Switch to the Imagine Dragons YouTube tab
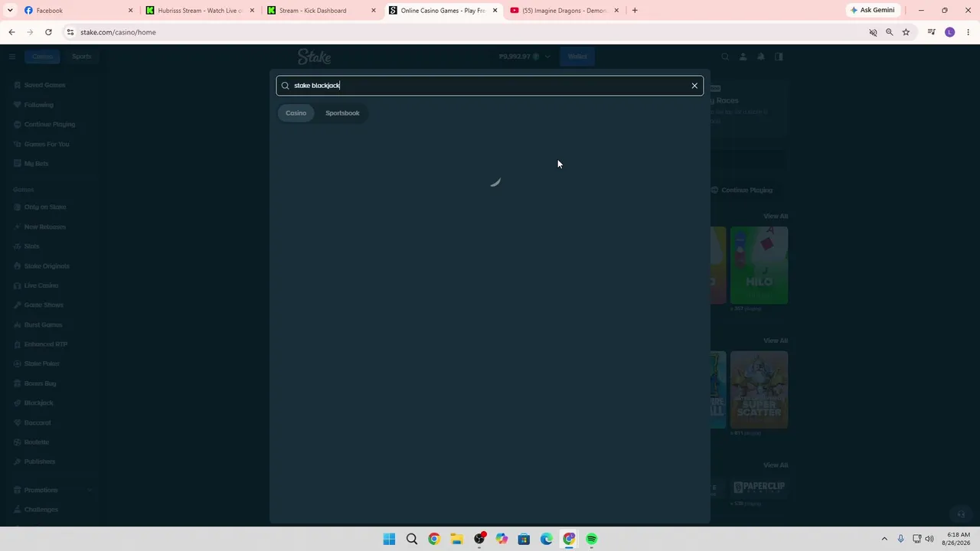Image resolution: width=980 pixels, height=551 pixels. tap(564, 11)
